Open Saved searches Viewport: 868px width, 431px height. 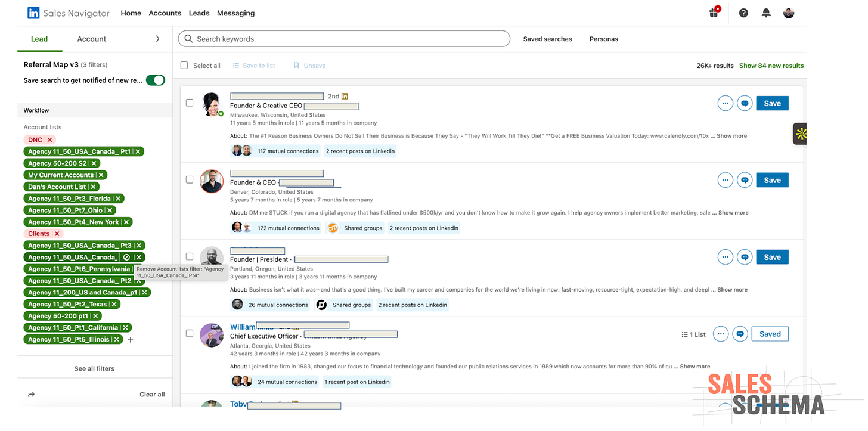pos(547,39)
